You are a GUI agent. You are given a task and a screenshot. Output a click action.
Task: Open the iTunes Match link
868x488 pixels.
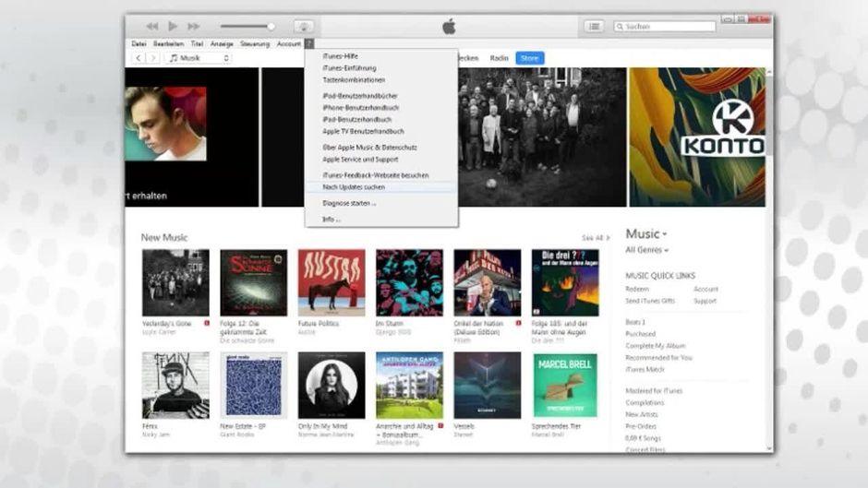click(x=645, y=369)
